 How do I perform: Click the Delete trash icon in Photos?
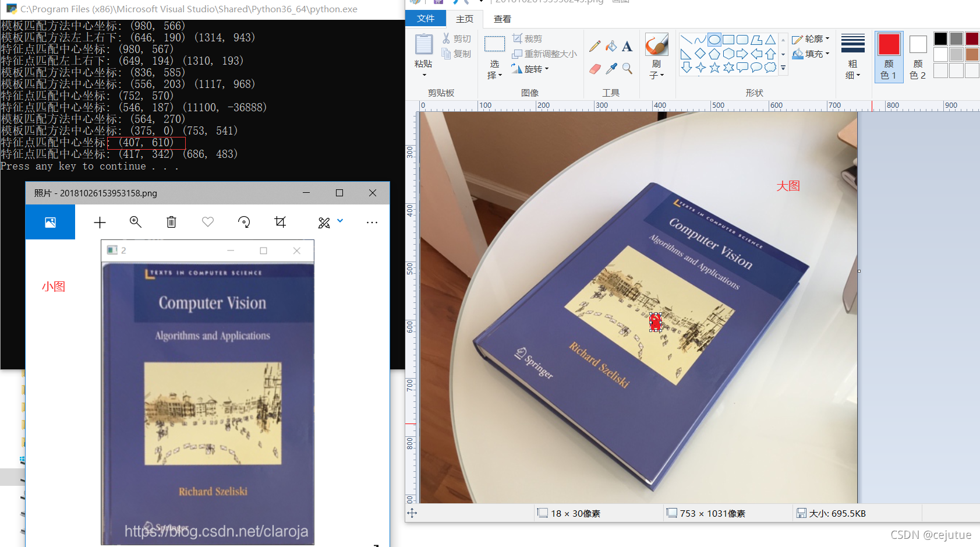click(171, 222)
